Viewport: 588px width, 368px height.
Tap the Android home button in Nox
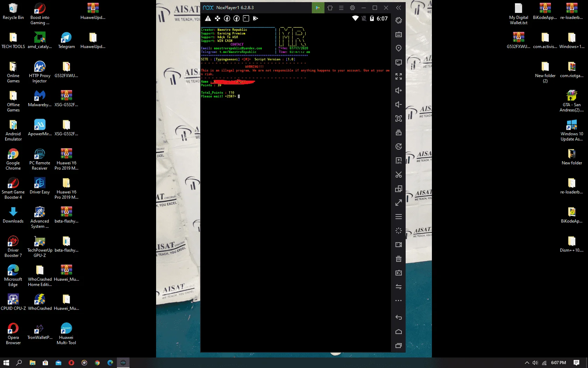point(398,332)
